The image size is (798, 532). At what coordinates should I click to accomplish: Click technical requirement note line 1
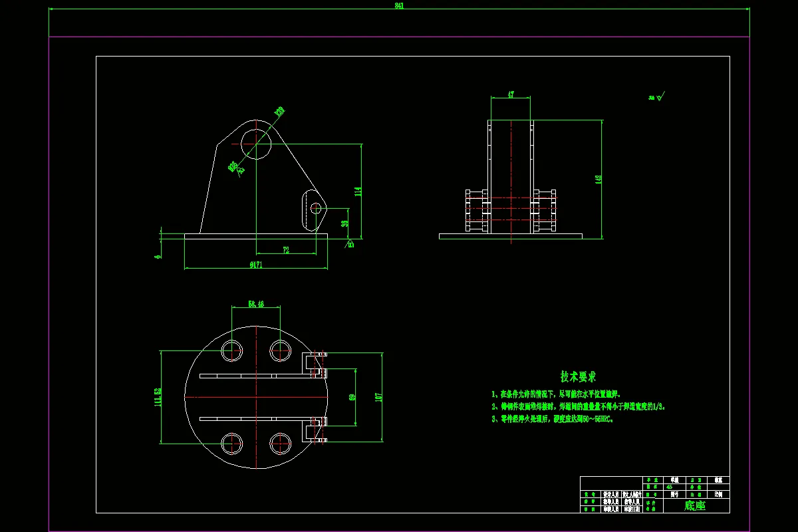(557, 394)
